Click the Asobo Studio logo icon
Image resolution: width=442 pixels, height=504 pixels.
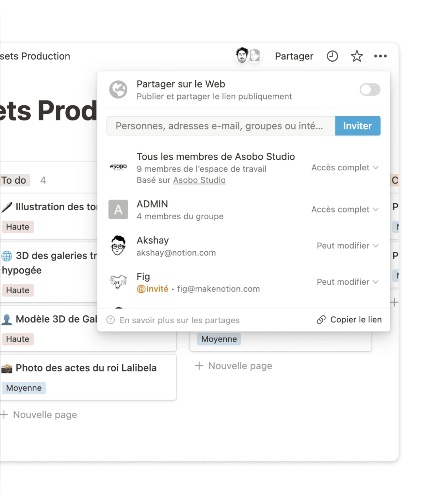[118, 167]
